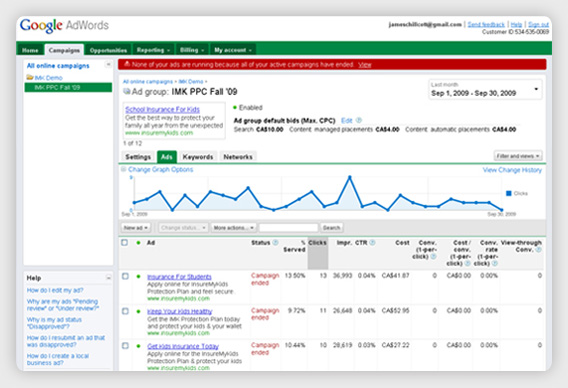This screenshot has height=388, width=568.
Task: Click status dot for Insurance For Students ad
Action: click(138, 276)
